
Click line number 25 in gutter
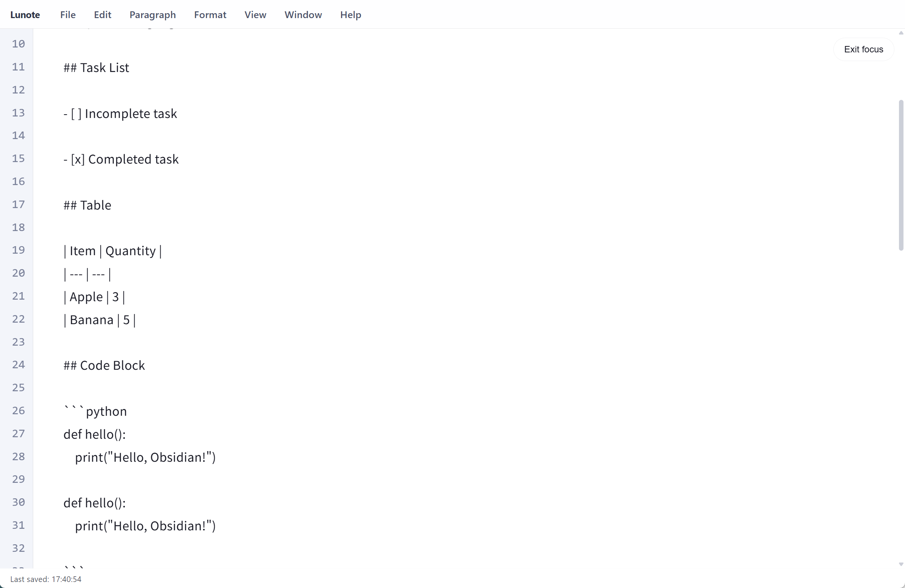click(x=18, y=388)
